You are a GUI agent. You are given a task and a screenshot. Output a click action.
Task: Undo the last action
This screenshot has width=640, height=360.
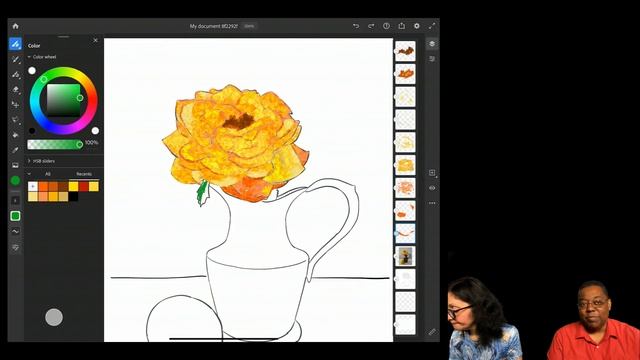pos(356,26)
